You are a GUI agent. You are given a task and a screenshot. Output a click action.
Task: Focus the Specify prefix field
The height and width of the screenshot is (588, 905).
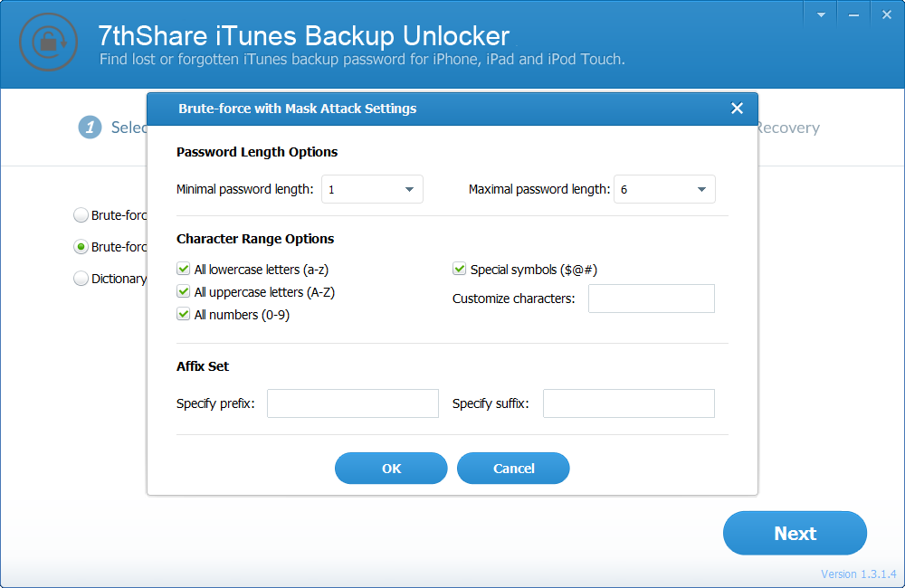pyautogui.click(x=353, y=403)
